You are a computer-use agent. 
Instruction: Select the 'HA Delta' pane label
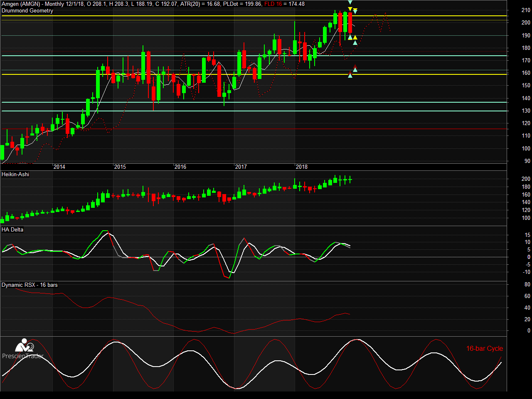[12, 229]
